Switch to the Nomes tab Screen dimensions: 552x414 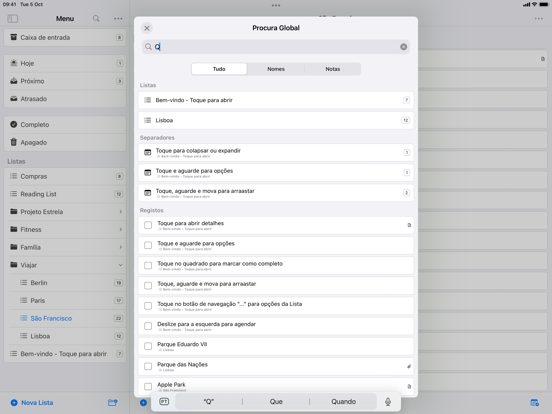pos(276,69)
